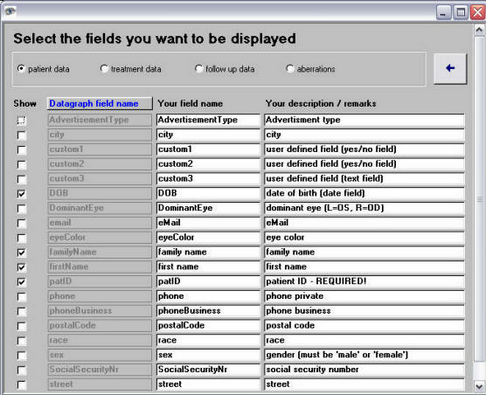The image size is (486, 395).
Task: Toggle the patID show checkbox
Action: click(21, 282)
